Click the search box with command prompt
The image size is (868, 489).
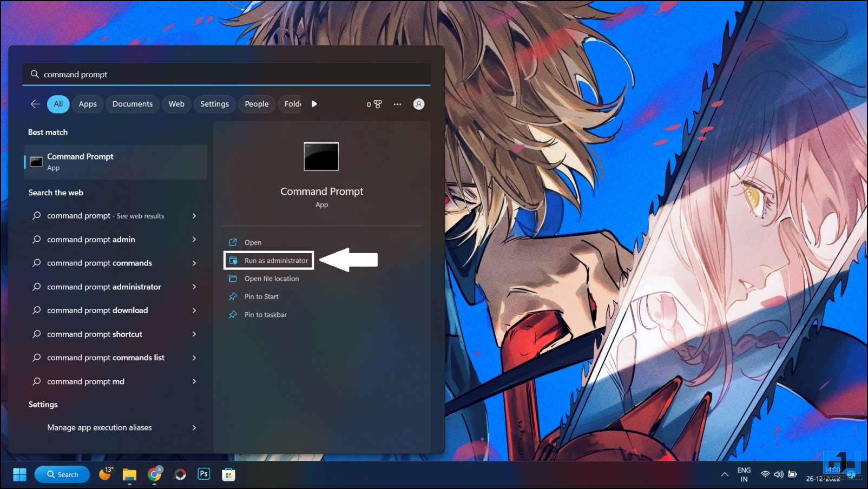pyautogui.click(x=226, y=74)
